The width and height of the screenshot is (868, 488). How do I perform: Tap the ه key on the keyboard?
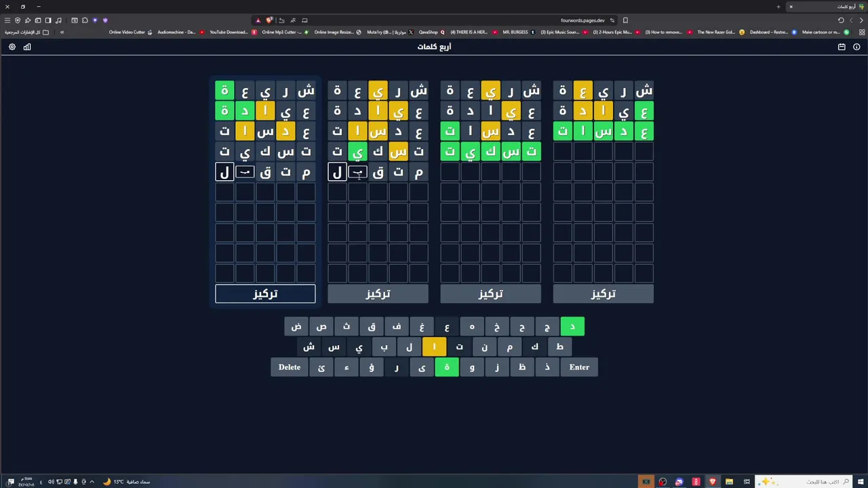472,327
